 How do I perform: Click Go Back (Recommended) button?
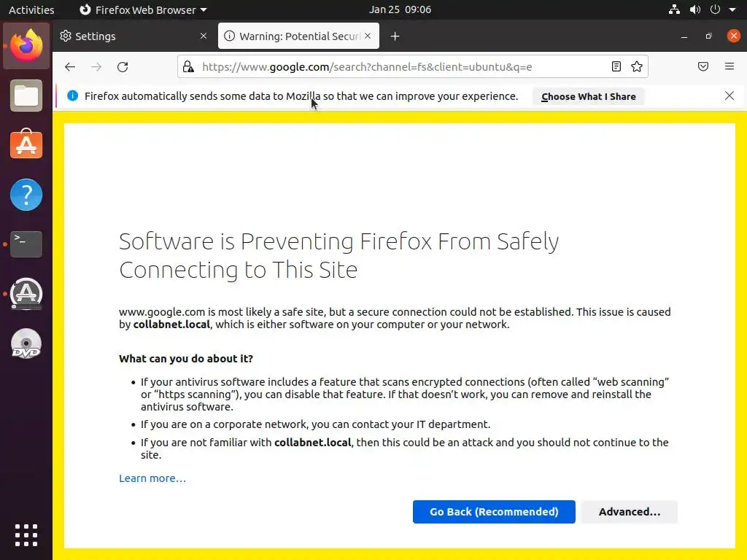(x=494, y=512)
